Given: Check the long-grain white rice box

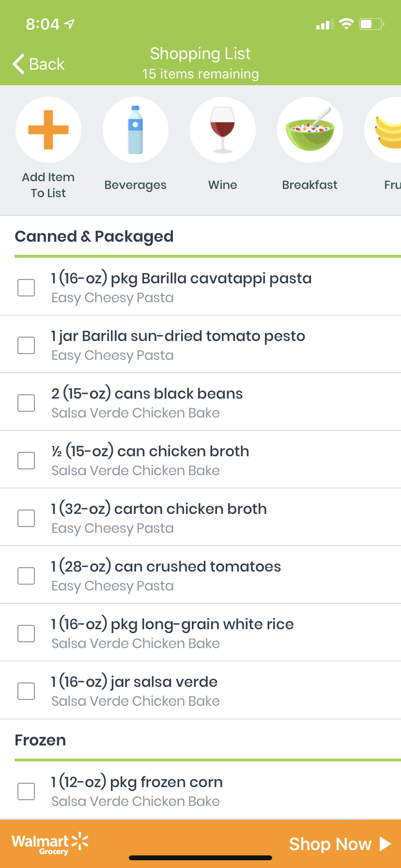Looking at the screenshot, I should (x=26, y=634).
